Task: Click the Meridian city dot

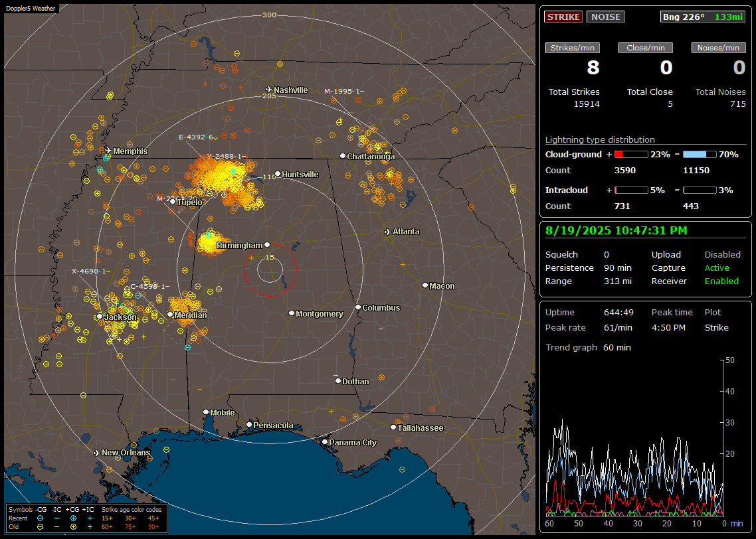Action: click(x=170, y=315)
